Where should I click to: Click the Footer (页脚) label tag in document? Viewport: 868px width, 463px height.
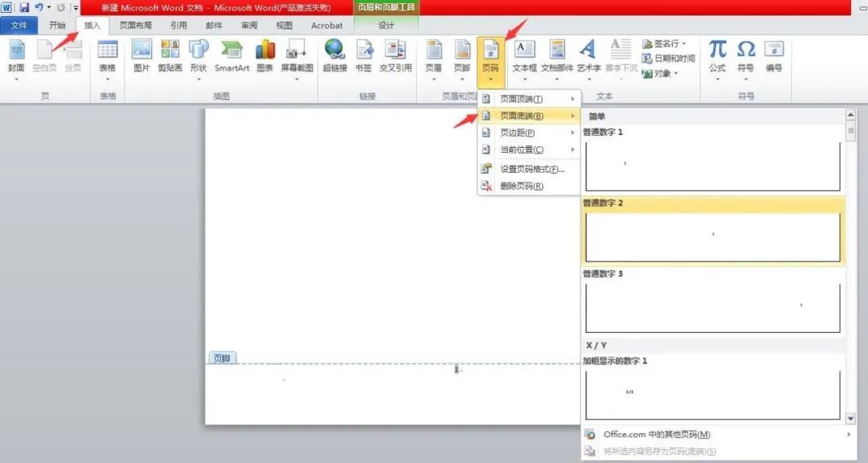(222, 359)
